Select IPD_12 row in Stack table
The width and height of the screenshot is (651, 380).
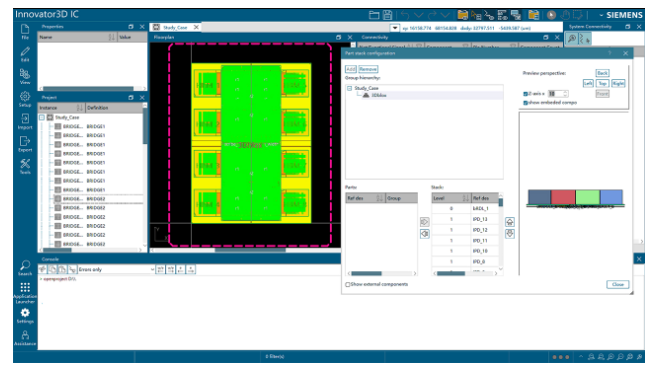(x=465, y=230)
